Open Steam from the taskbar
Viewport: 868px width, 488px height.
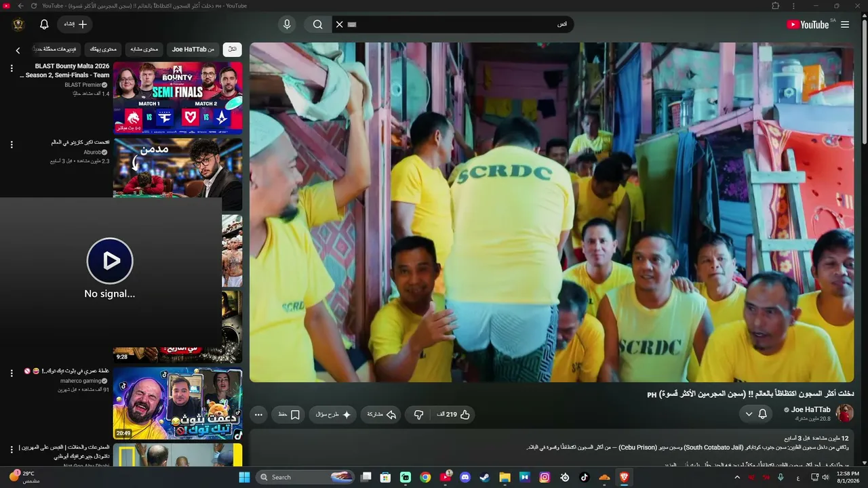pyautogui.click(x=485, y=477)
